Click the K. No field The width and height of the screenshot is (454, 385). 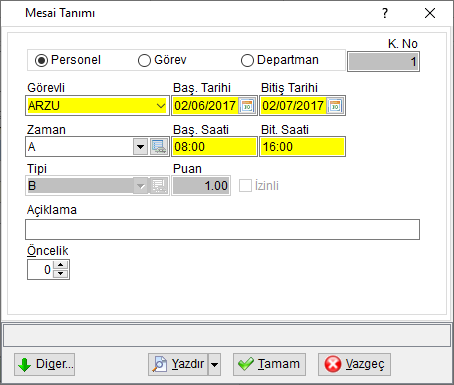pos(383,62)
